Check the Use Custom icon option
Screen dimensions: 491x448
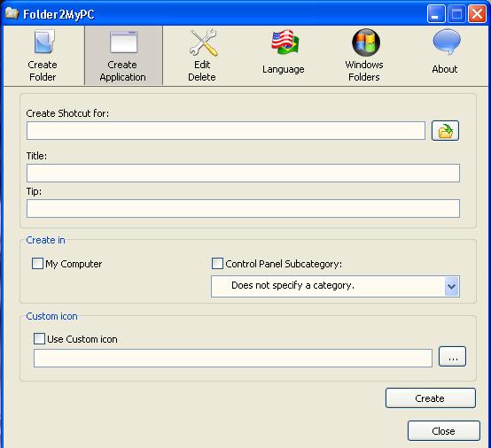[39, 339]
